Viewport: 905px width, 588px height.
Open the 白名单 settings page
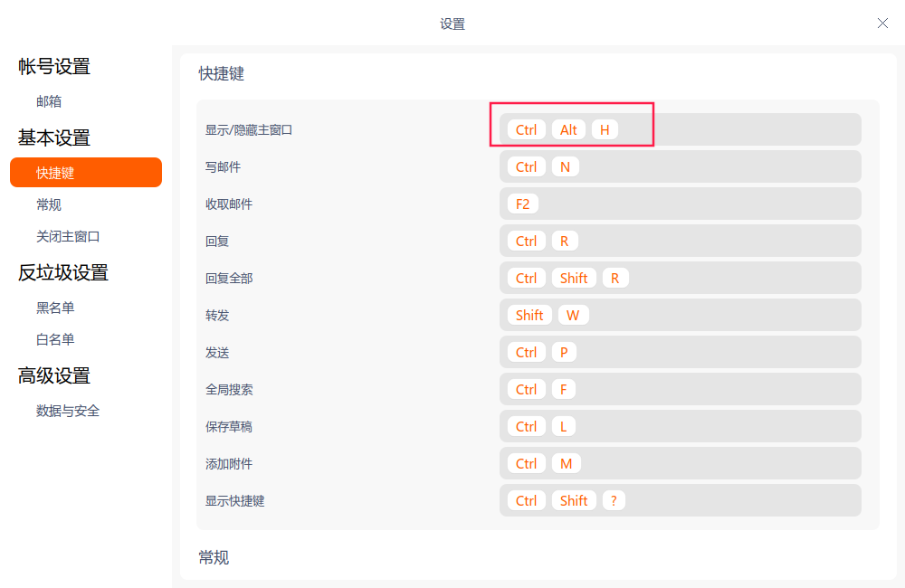click(x=55, y=339)
